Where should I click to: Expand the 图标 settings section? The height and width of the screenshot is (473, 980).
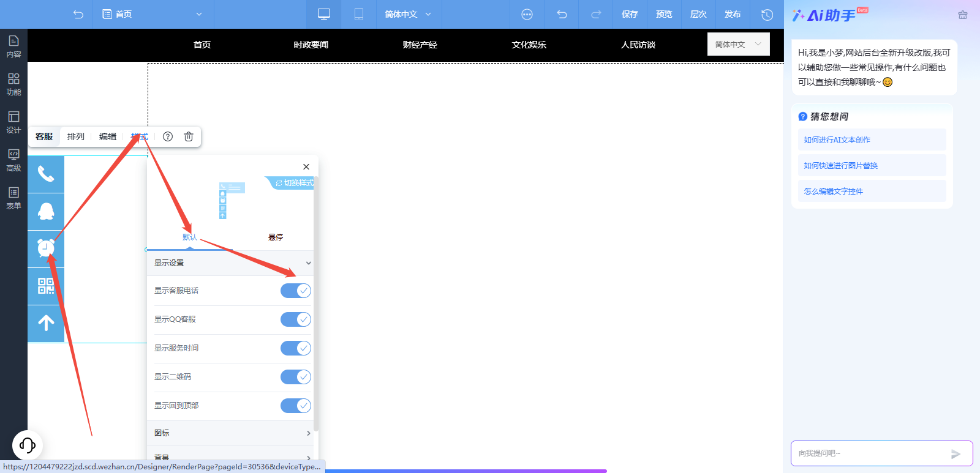click(230, 433)
